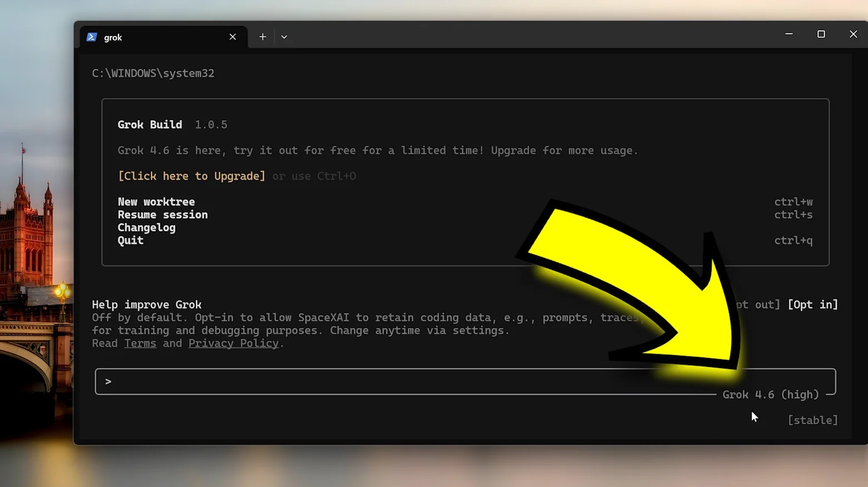Close the terminal window
Image resolution: width=868 pixels, height=487 pixels.
853,34
